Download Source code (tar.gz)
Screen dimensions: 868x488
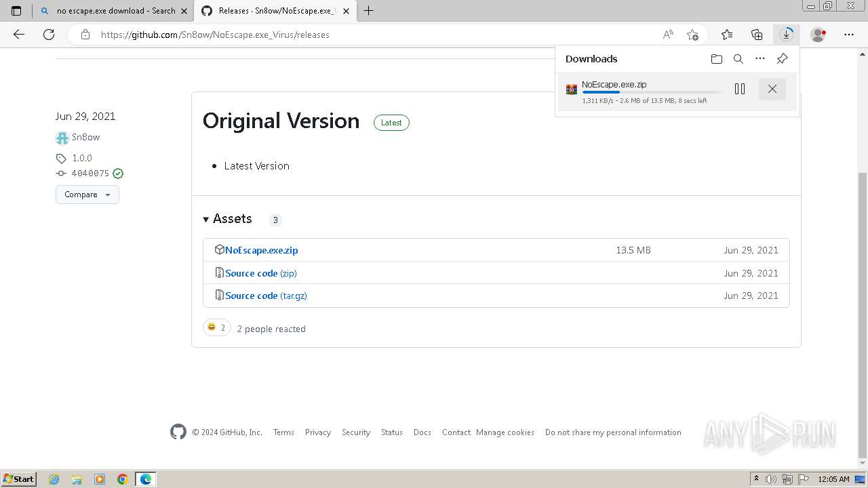pos(266,296)
